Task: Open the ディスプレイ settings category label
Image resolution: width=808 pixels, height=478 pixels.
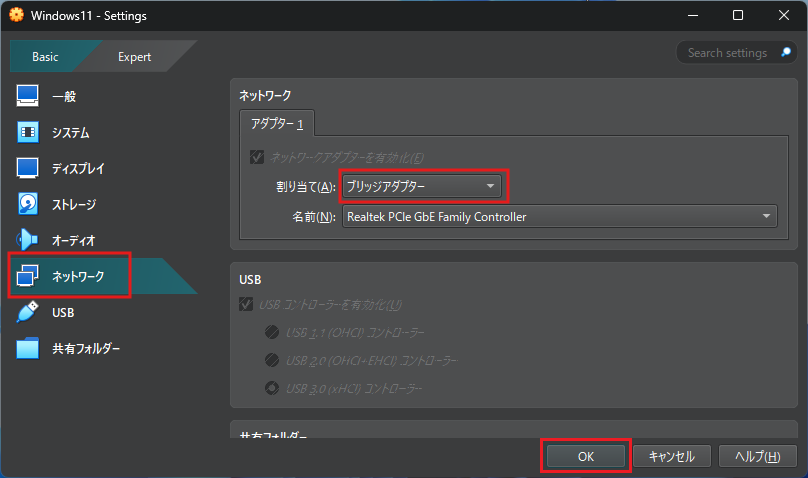Action: click(78, 168)
